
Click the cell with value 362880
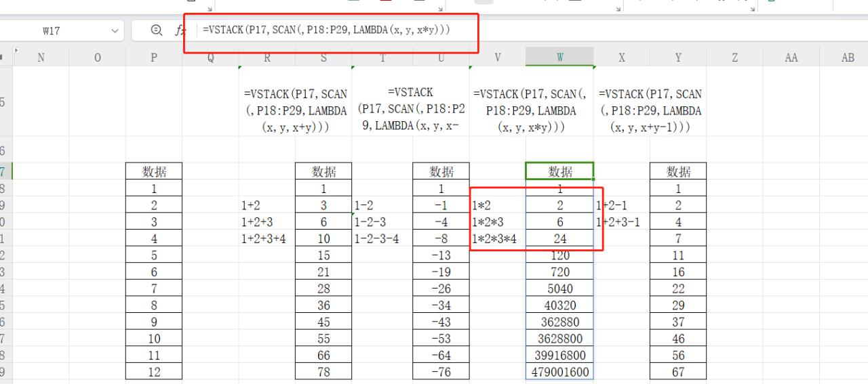560,322
